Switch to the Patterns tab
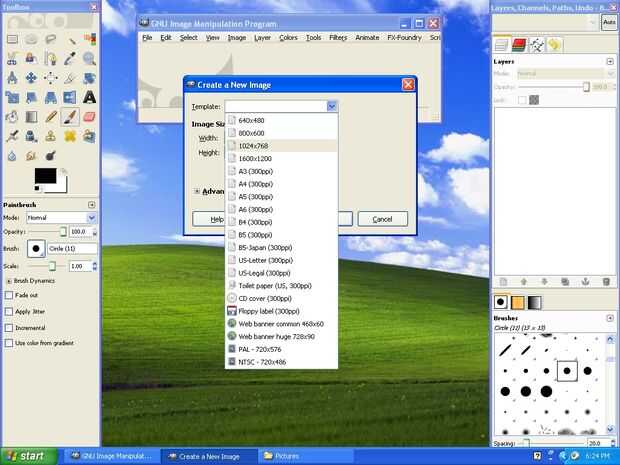This screenshot has height=465, width=620. tap(517, 303)
